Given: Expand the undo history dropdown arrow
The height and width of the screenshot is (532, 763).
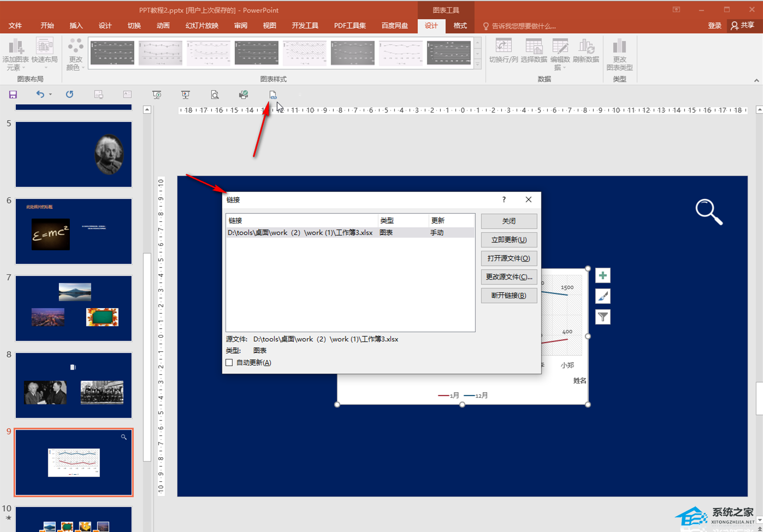Looking at the screenshot, I should [50, 94].
